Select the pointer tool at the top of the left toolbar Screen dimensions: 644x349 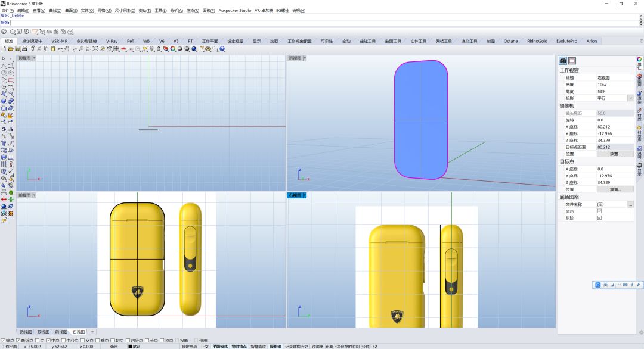4,58
